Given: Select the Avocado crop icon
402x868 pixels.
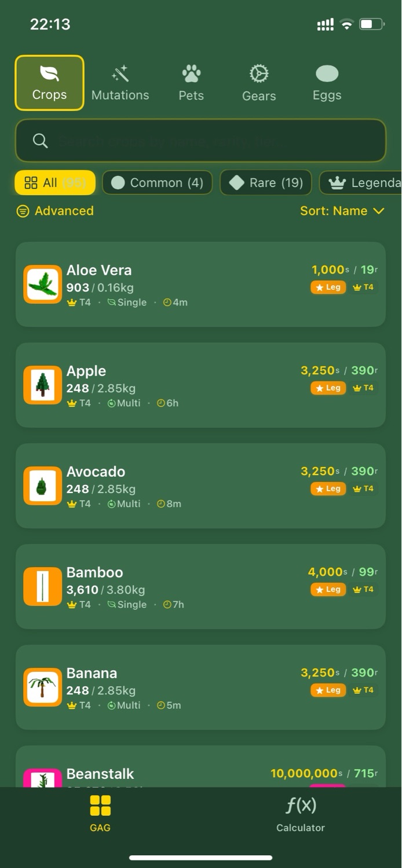Looking at the screenshot, I should click(x=43, y=486).
